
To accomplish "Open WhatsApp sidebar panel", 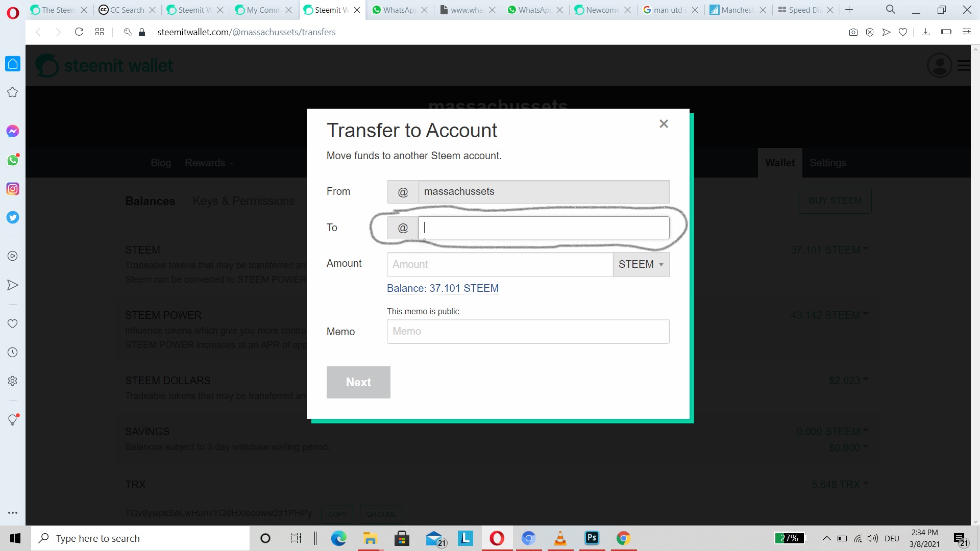I will (x=13, y=160).
